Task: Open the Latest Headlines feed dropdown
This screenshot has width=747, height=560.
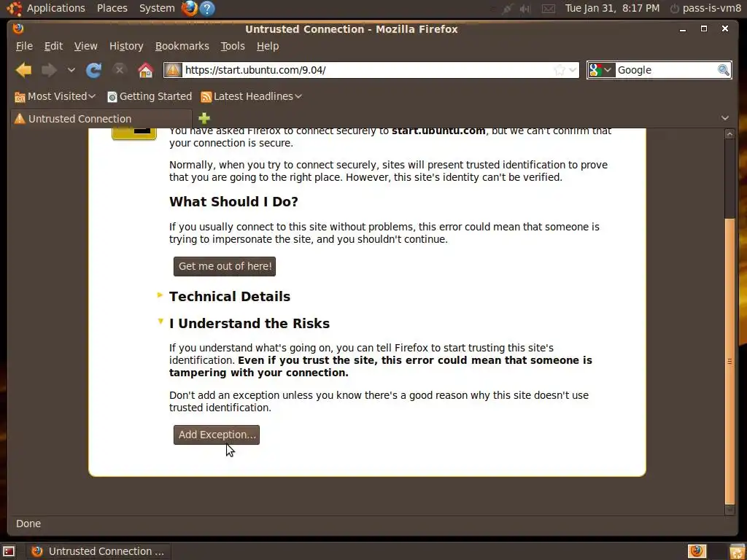Action: (x=252, y=97)
